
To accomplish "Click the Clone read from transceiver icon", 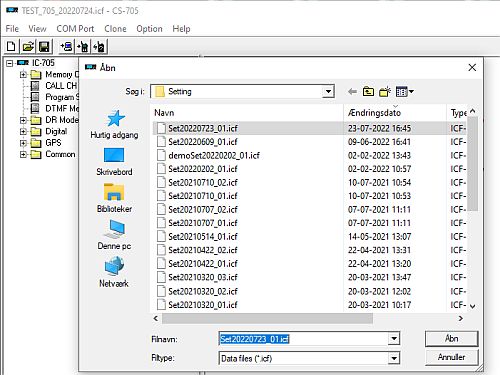I will (83, 46).
